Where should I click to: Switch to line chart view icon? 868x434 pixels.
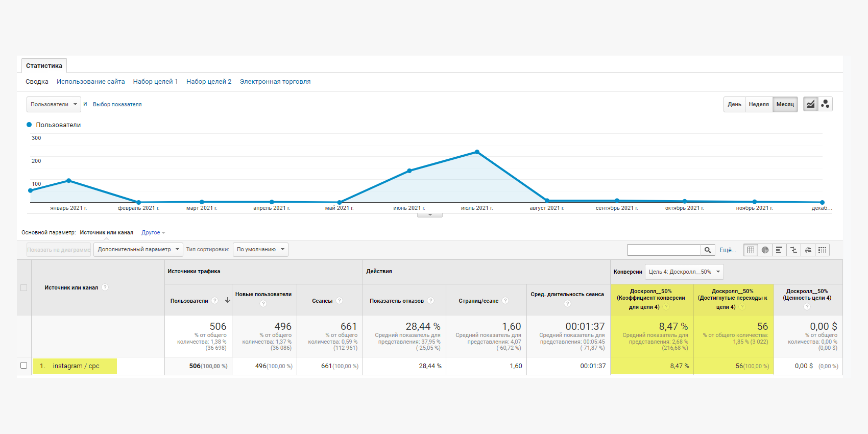point(810,104)
